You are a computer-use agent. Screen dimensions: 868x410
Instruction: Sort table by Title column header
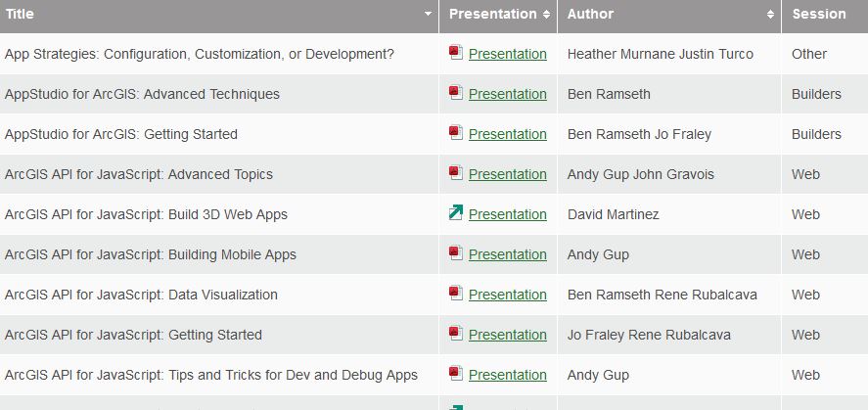tap(215, 15)
